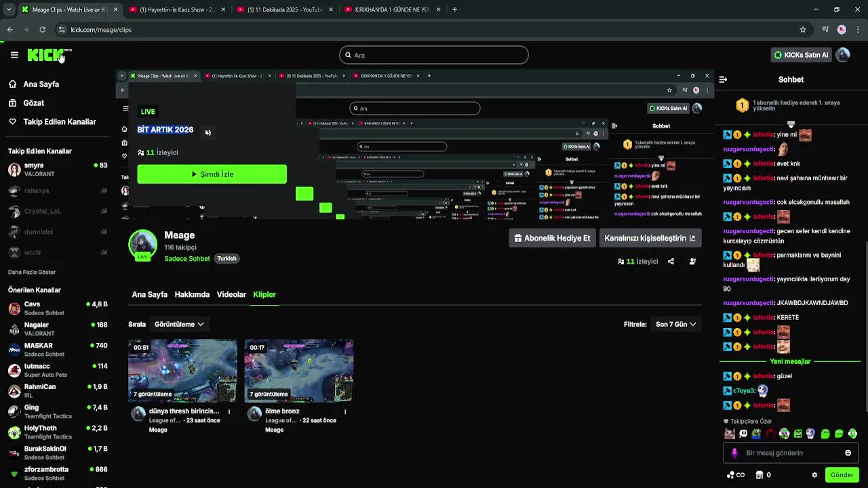The image size is (868, 488).
Task: Click the Ara search field
Action: click(x=434, y=55)
